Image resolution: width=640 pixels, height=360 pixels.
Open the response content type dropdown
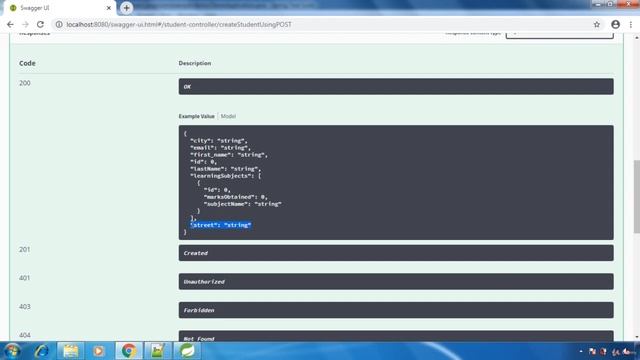tap(560, 35)
